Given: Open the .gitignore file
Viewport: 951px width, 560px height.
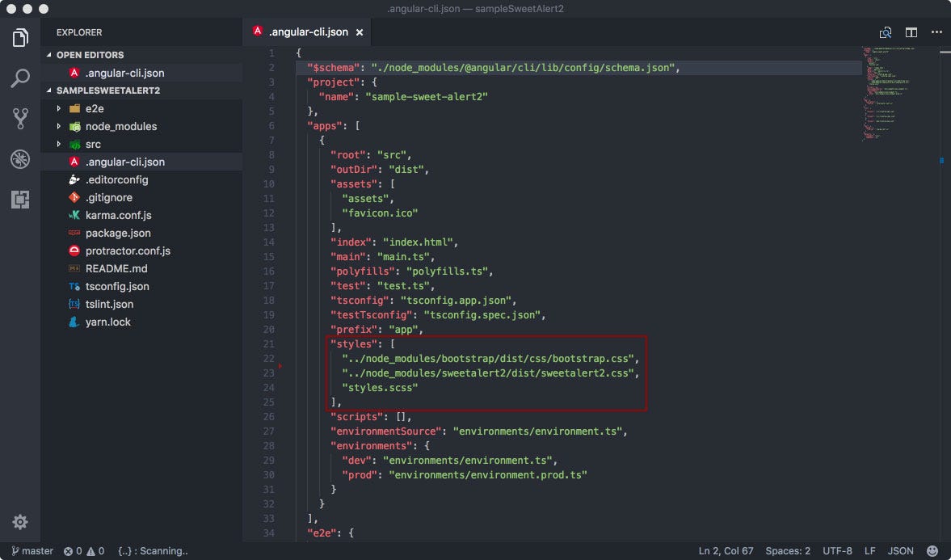Looking at the screenshot, I should point(141,197).
